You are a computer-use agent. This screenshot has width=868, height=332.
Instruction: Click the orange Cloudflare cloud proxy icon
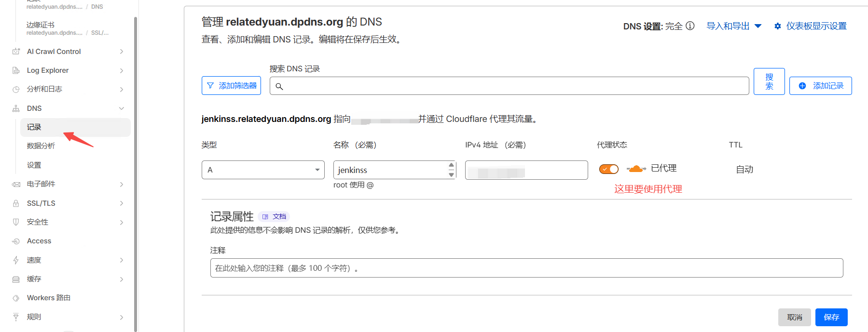coord(636,169)
